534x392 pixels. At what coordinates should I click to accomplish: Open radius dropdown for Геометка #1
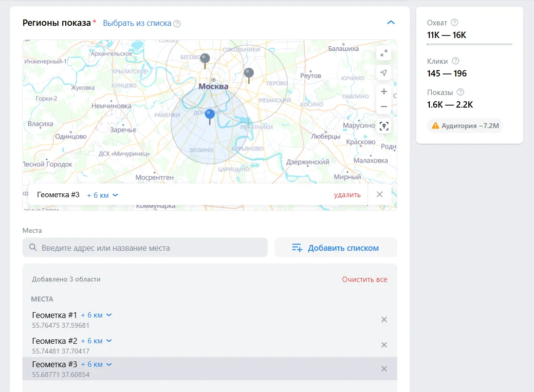click(x=96, y=315)
